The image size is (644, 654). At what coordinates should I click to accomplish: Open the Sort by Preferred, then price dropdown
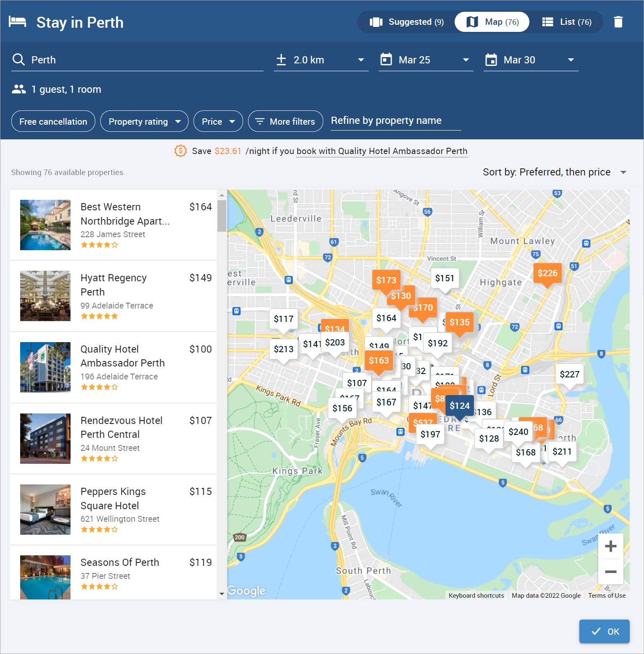click(x=555, y=172)
